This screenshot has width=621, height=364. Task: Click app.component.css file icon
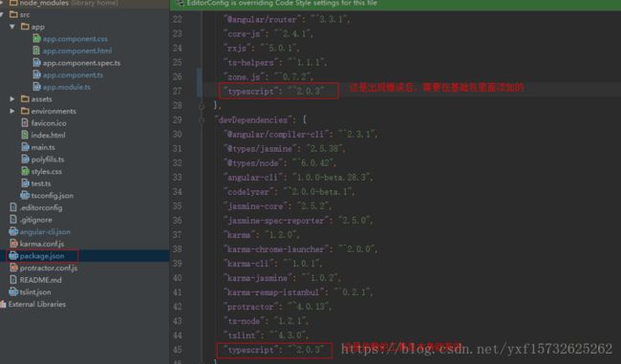click(x=36, y=38)
